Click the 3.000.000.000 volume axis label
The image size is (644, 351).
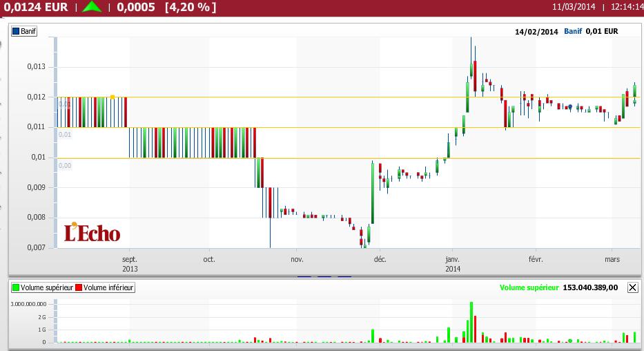[28, 304]
